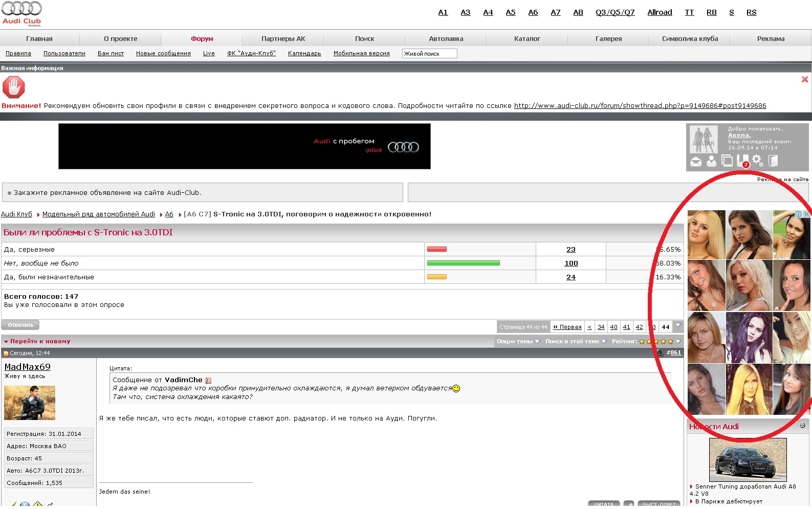Viewport: 812px width, 509px height.
Task: Open the Каталог menu
Action: 527,38
